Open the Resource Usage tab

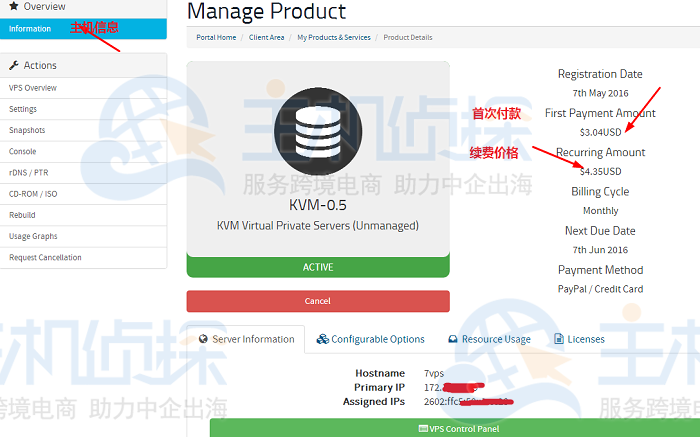(489, 339)
